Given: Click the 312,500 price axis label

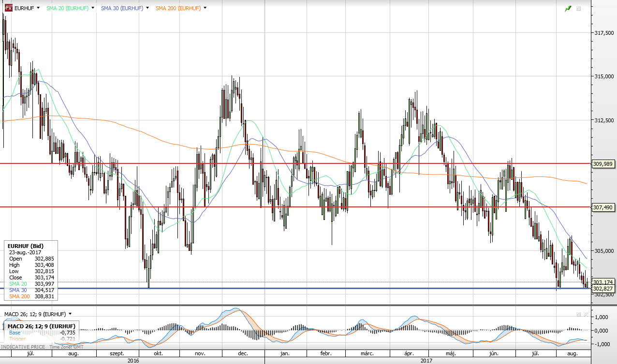Looking at the screenshot, I should (604, 120).
